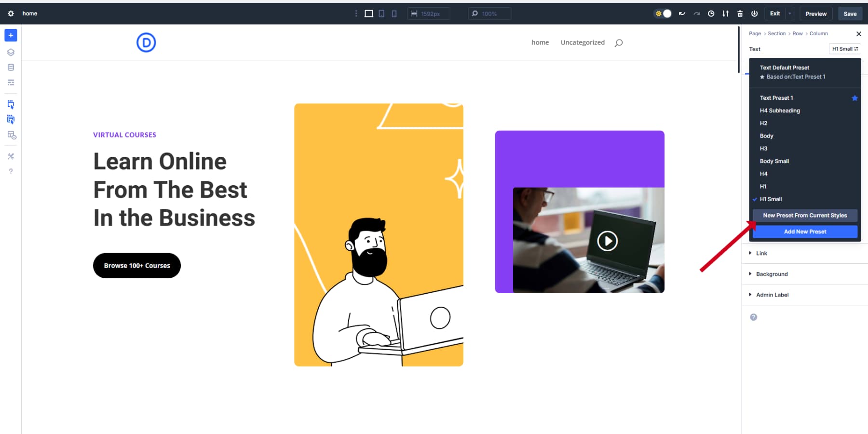This screenshot has width=868, height=434.
Task: Open the editing history clock icon
Action: pyautogui.click(x=711, y=14)
